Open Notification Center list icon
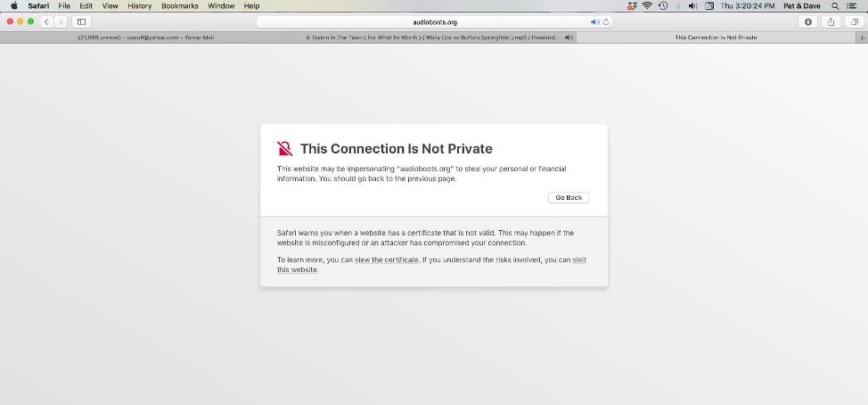The width and height of the screenshot is (868, 405). (x=851, y=6)
